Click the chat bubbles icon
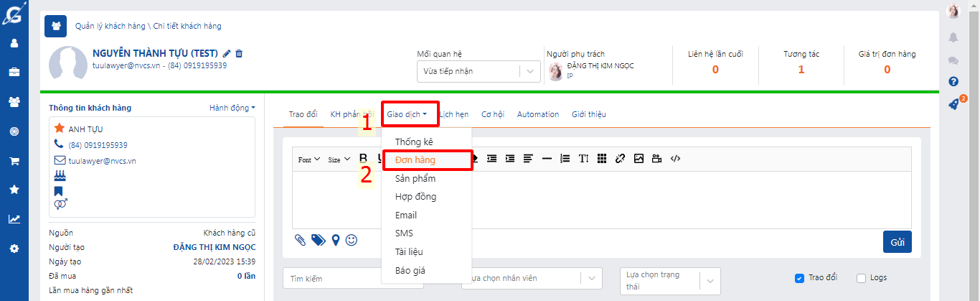 click(953, 61)
